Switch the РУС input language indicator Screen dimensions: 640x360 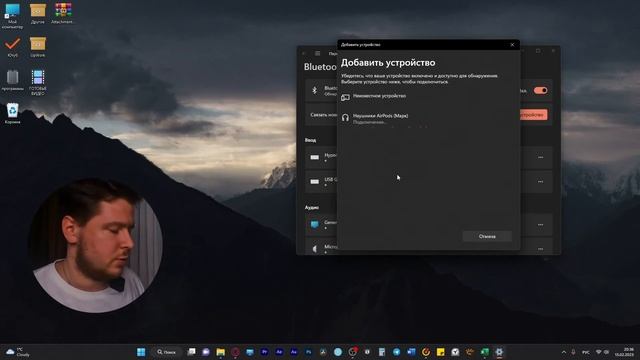(x=586, y=352)
